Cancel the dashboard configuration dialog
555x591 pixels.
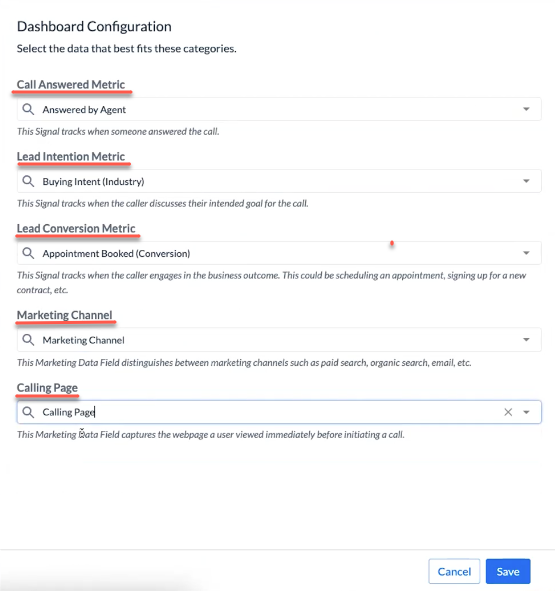(454, 571)
